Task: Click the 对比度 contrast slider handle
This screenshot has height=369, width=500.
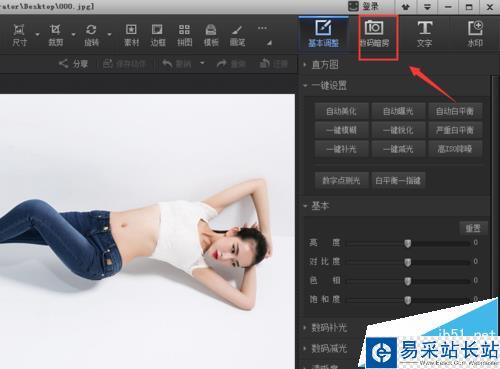Action: [407, 262]
